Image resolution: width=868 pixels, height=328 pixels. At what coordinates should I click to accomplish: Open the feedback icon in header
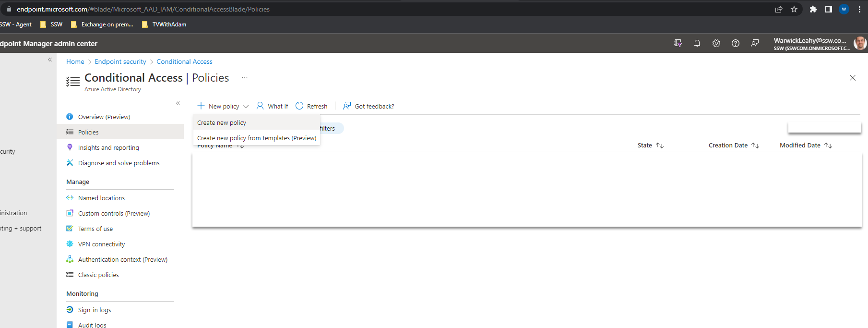(x=754, y=43)
